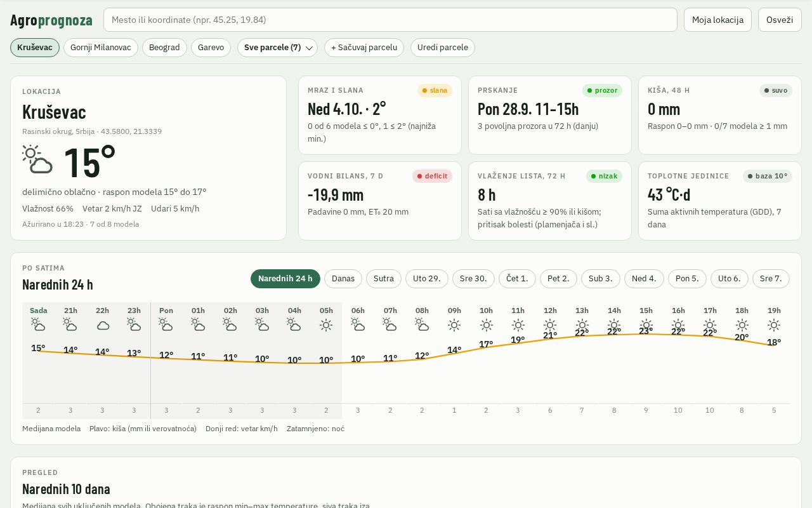
Task: Click the sun icon for 05h
Action: coord(326,325)
